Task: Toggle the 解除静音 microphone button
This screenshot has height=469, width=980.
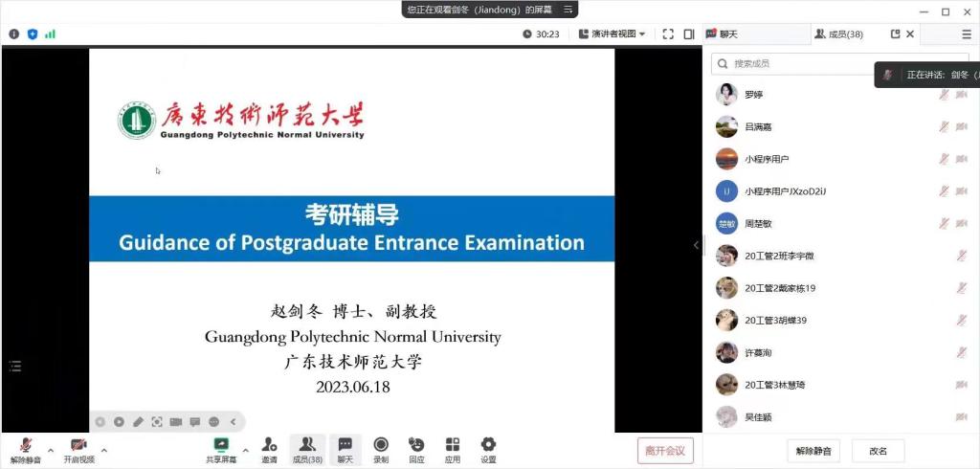Action: [x=26, y=449]
